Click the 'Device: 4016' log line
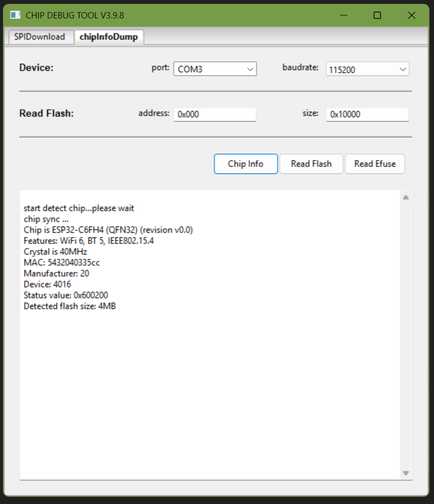The image size is (434, 504). pos(47,285)
